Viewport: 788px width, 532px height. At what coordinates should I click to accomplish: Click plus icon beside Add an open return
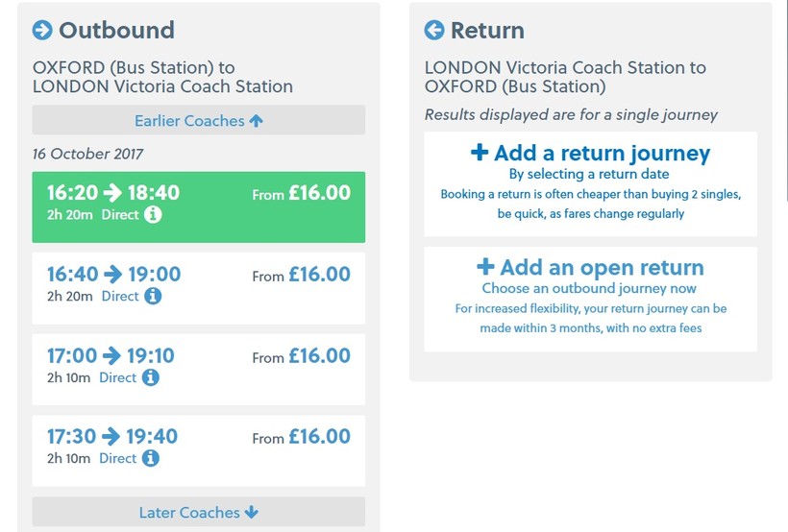pyautogui.click(x=485, y=267)
